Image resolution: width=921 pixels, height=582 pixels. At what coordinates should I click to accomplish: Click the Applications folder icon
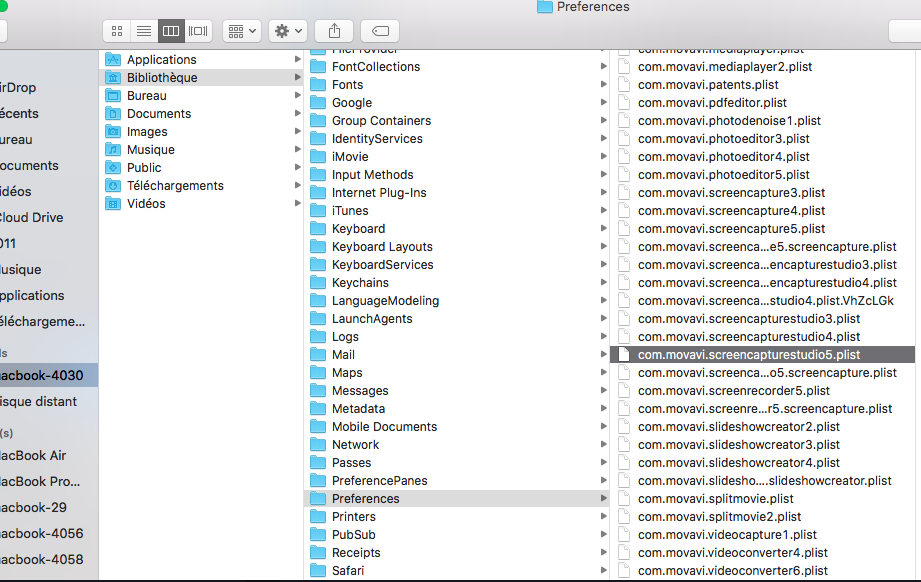[112, 59]
